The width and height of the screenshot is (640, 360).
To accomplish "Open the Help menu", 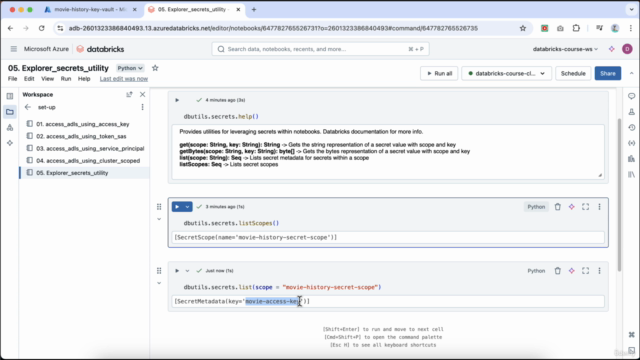I will point(84,79).
